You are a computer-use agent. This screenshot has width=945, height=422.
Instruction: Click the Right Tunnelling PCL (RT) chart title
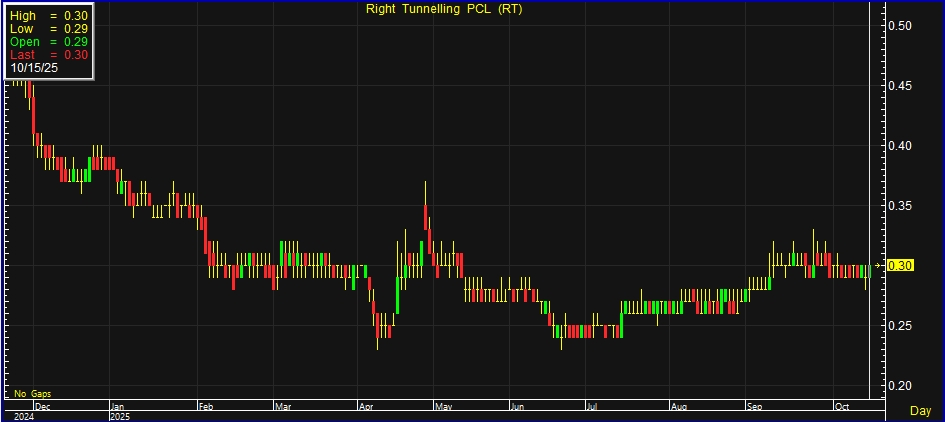(x=445, y=9)
